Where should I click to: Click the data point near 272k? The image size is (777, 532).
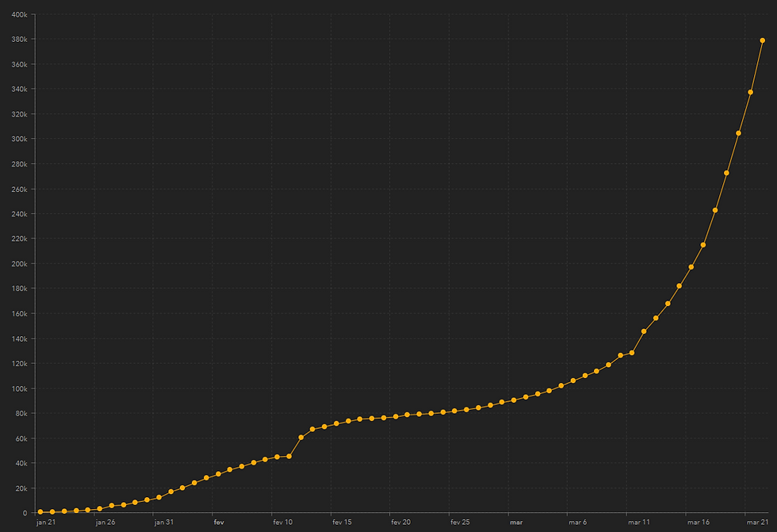pos(726,173)
